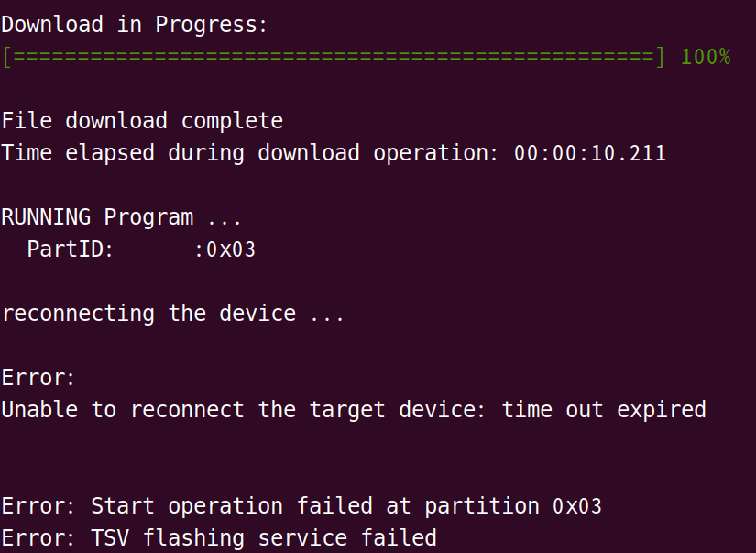Click the 'Download in Progress:' line
756x553 pixels.
click(135, 25)
